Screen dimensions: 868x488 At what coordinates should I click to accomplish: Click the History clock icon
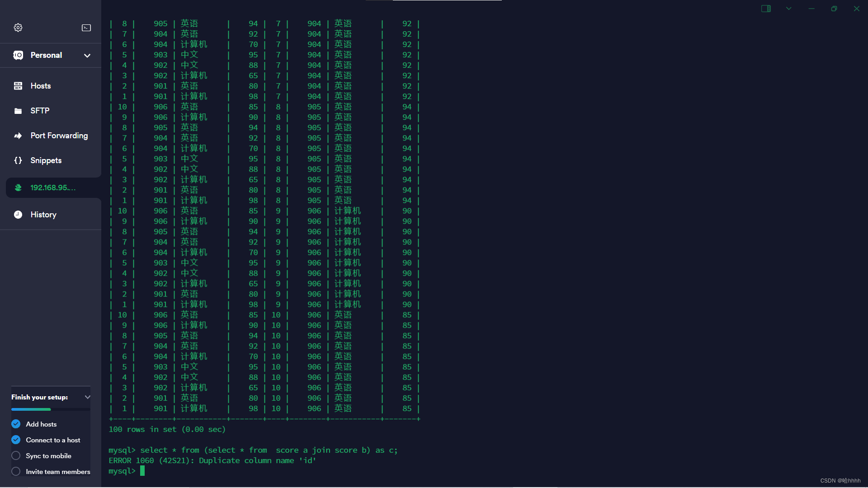coord(18,215)
